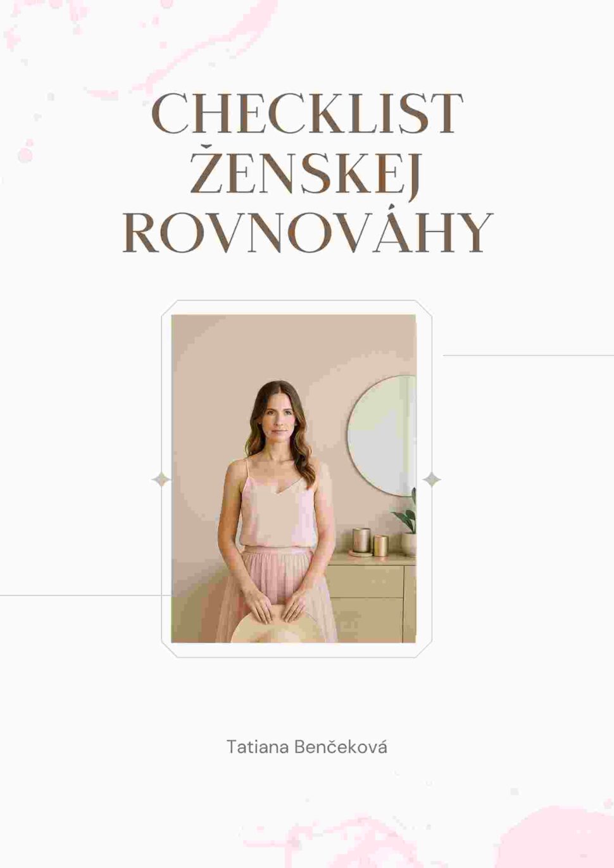The width and height of the screenshot is (614, 868).
Task: Click the right sparkle star decoration
Action: point(432,480)
